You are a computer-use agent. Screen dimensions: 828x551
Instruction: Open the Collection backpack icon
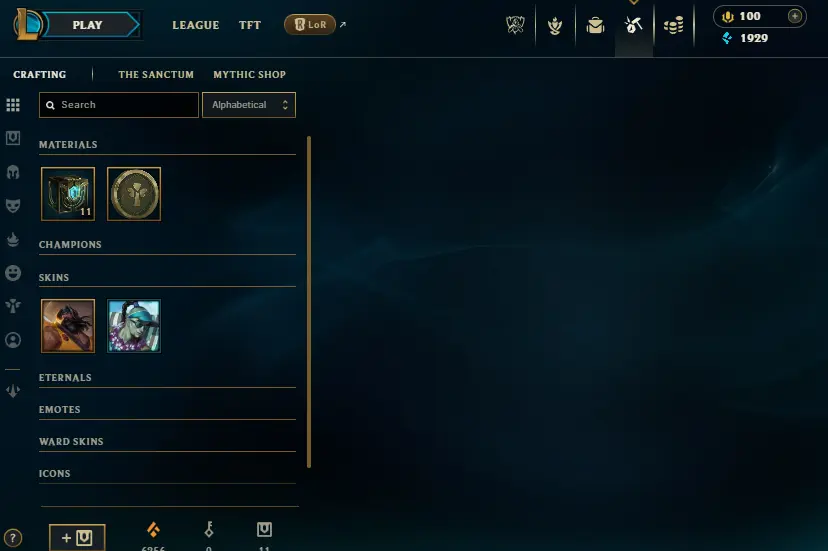(x=595, y=25)
